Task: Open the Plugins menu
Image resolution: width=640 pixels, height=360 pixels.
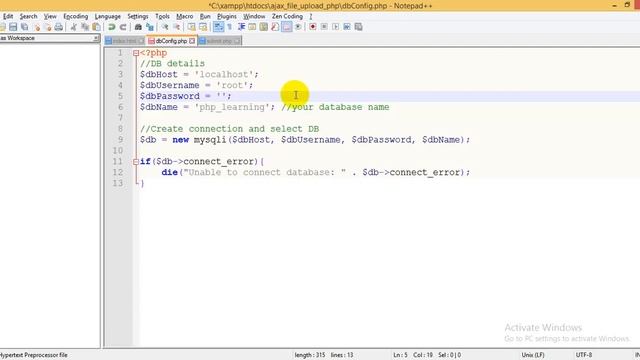Action: (x=227, y=16)
